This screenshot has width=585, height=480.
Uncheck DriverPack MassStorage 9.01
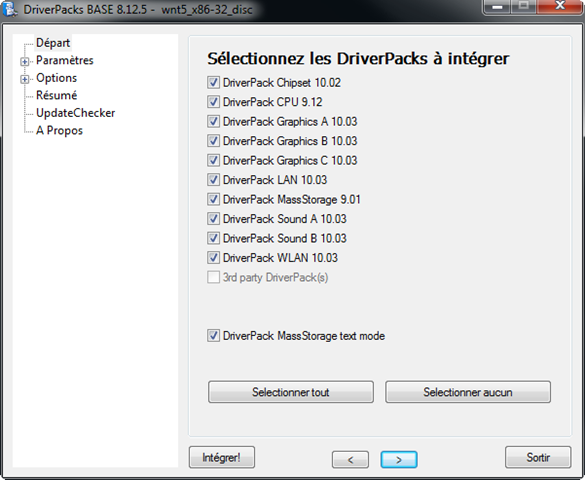(213, 199)
